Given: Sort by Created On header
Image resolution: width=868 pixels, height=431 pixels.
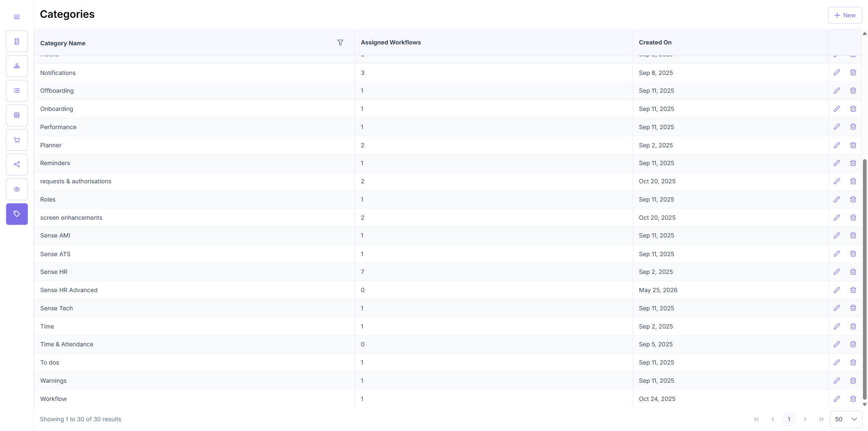Looking at the screenshot, I should tap(655, 42).
